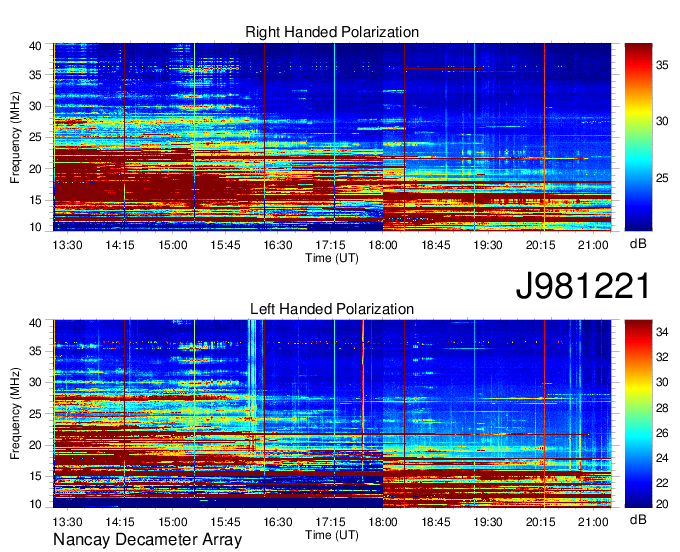Click "Time (UT)" label under lower plot

[x=332, y=535]
